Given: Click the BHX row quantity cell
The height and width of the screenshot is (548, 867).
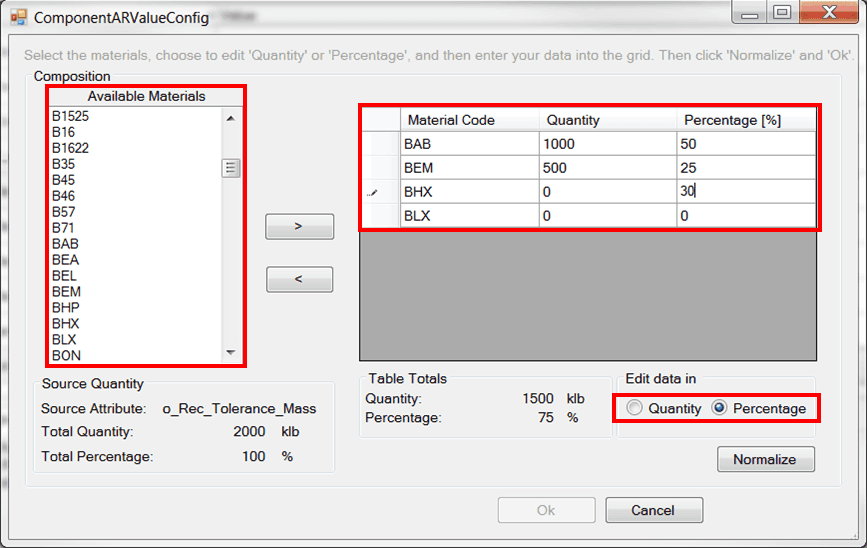Looking at the screenshot, I should [608, 192].
